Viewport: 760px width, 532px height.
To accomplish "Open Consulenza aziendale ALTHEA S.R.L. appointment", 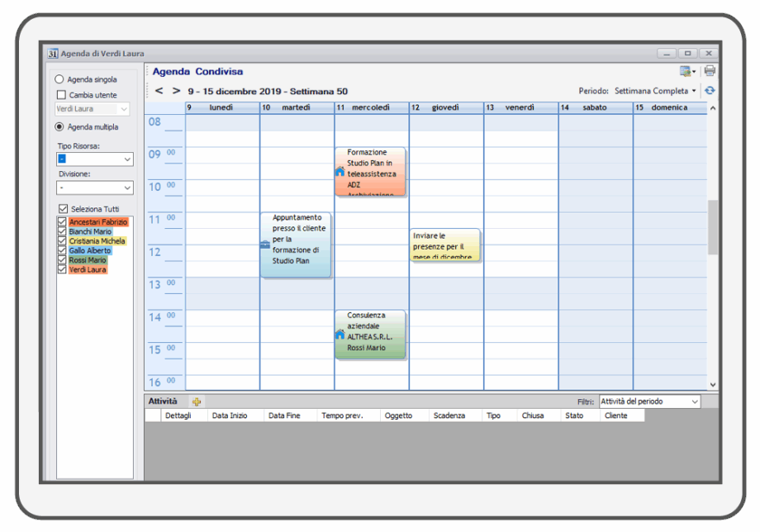I will [370, 335].
